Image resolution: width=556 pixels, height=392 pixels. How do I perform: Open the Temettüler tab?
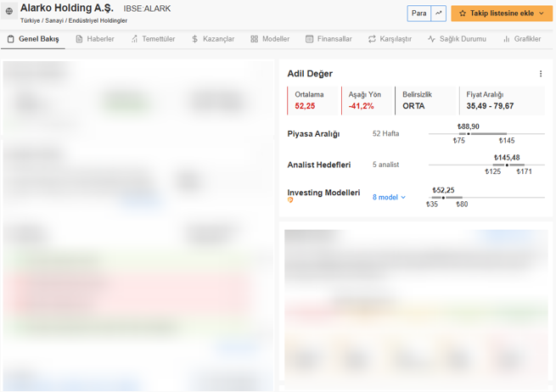point(153,39)
